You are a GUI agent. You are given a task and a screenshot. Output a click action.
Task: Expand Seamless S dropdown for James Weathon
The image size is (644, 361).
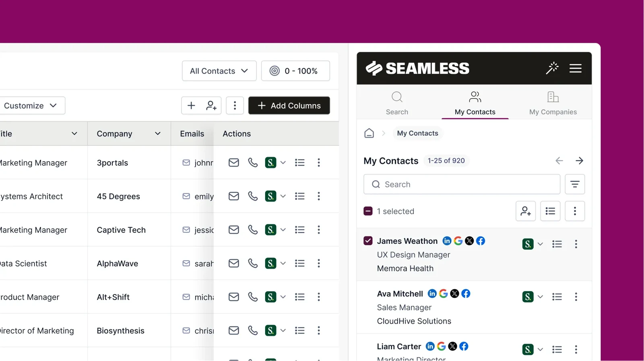(x=540, y=244)
